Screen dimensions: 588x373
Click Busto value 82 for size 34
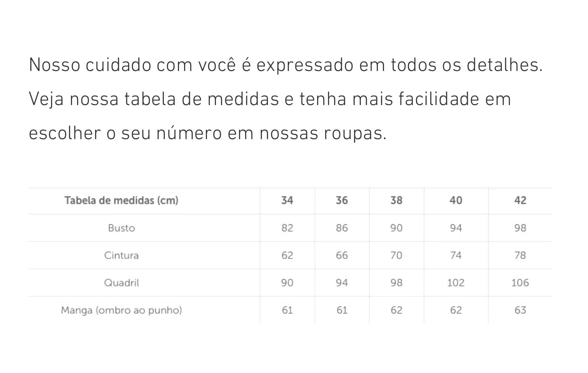coord(287,228)
